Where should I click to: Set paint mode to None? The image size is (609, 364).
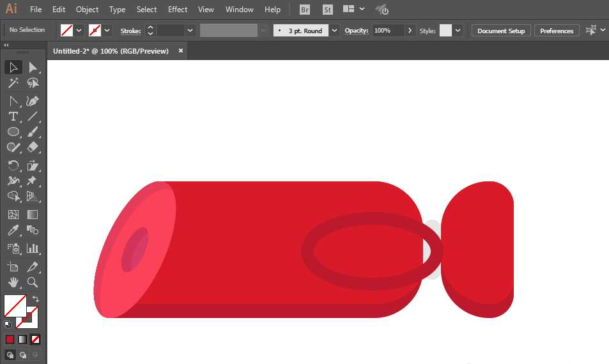35,340
